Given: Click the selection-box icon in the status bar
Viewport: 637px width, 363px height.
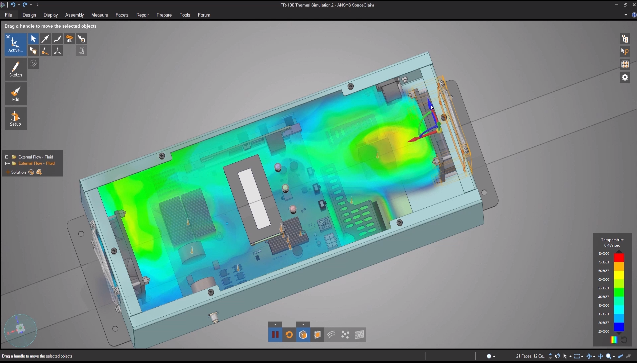Looking at the screenshot, I should pos(577,356).
